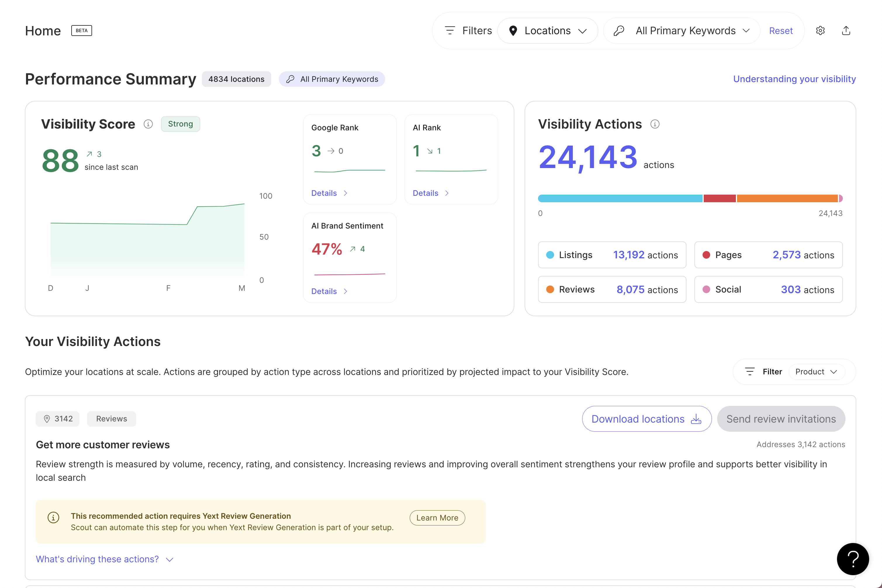Click Visibility Score info icon
The image size is (882, 588).
[148, 124]
